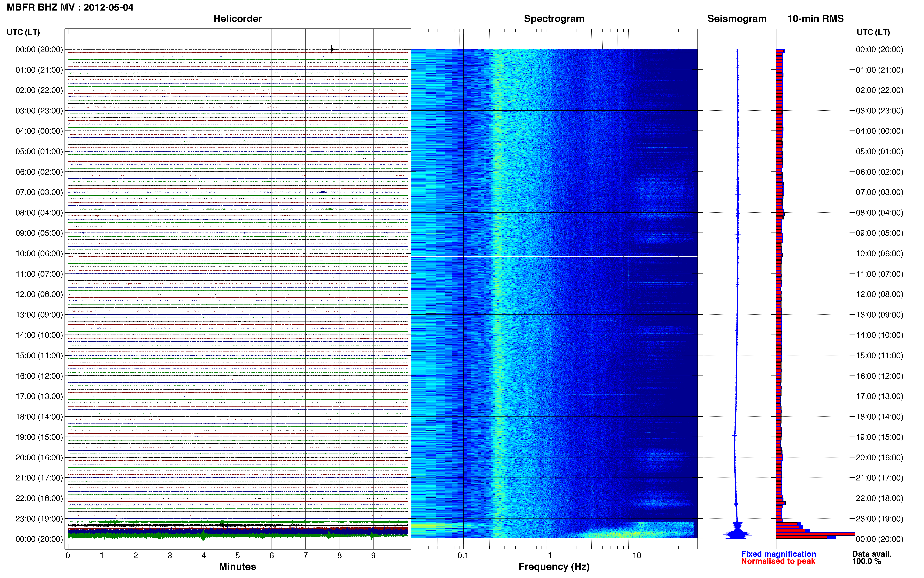The height and width of the screenshot is (578, 924).
Task: Click the 'Frequency (Hz)' x-axis label
Action: click(x=554, y=566)
